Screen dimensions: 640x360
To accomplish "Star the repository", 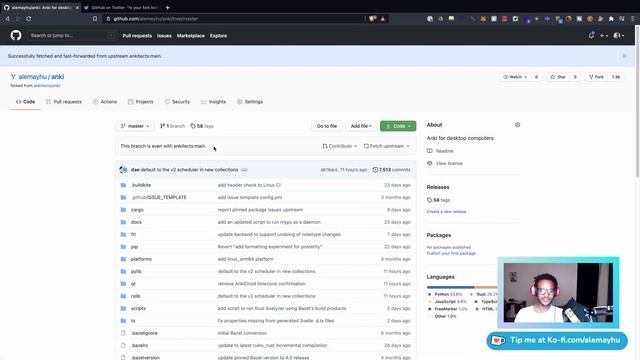I will pos(558,77).
